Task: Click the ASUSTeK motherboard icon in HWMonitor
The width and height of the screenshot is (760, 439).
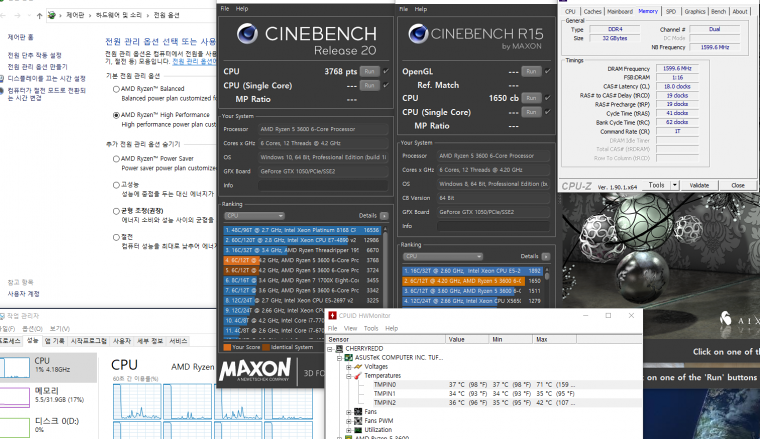Action: [348, 358]
